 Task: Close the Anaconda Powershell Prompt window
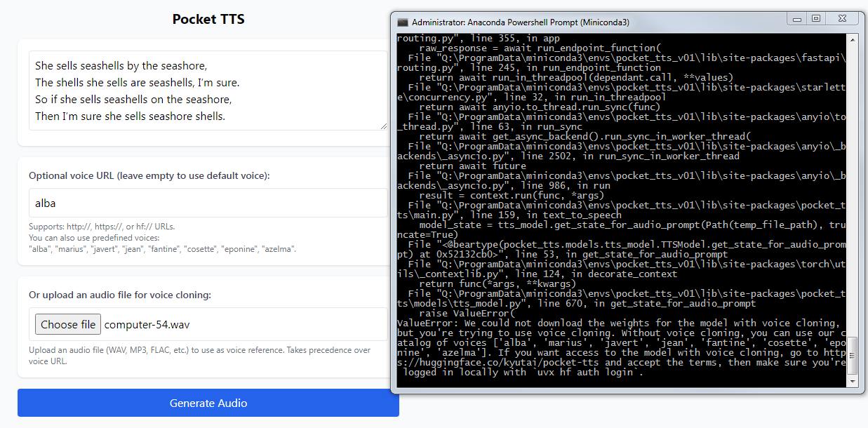click(841, 19)
